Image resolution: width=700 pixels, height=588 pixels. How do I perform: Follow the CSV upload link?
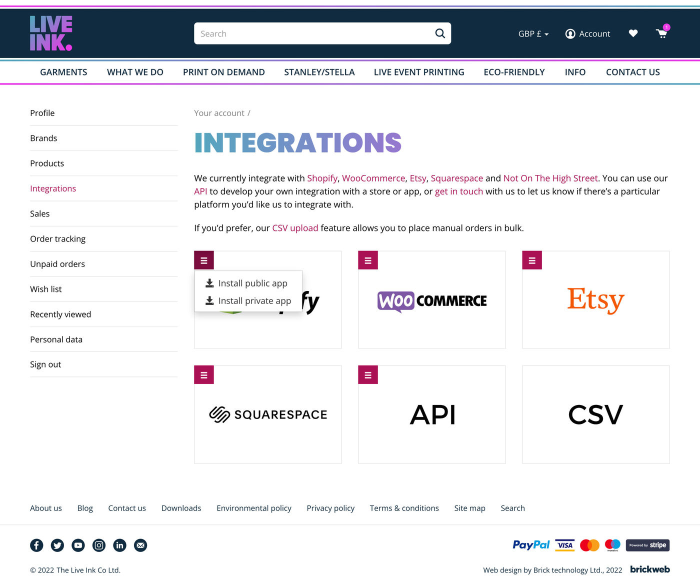pyautogui.click(x=295, y=228)
